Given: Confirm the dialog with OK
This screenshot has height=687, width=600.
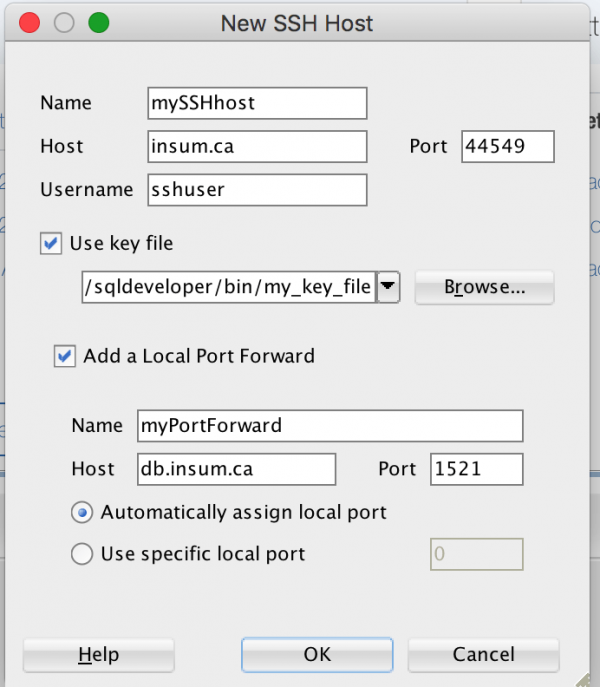Looking at the screenshot, I should tap(317, 655).
